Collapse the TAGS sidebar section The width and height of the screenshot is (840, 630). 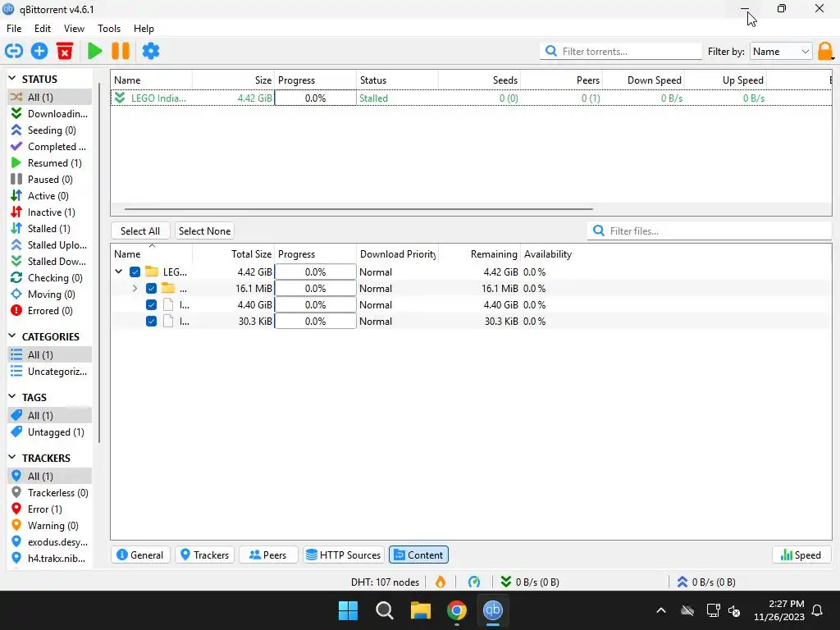click(x=11, y=396)
